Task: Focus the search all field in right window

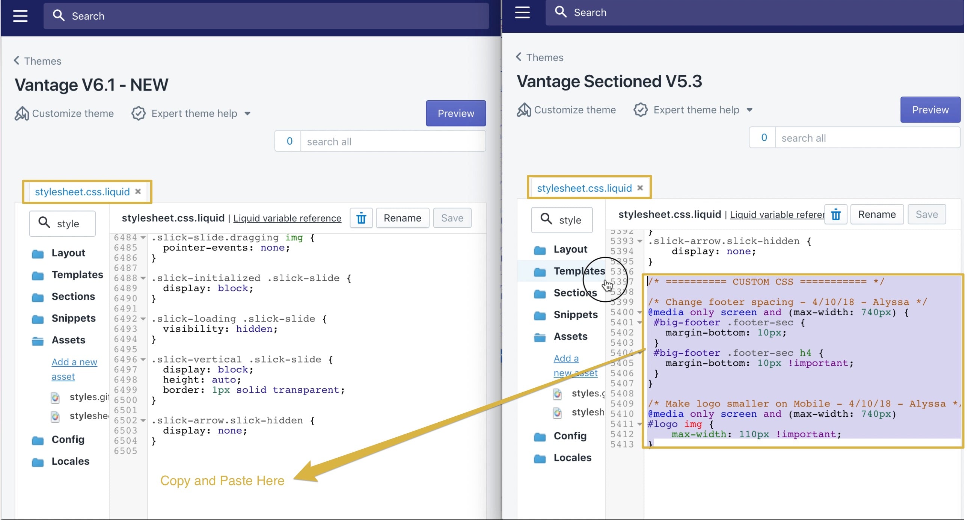Action: point(867,138)
